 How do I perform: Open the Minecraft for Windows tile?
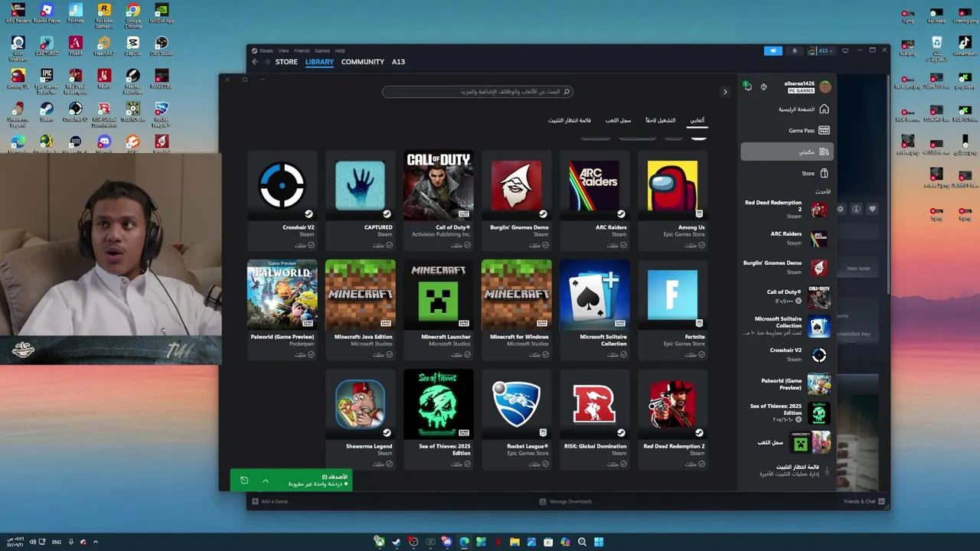[x=516, y=310]
